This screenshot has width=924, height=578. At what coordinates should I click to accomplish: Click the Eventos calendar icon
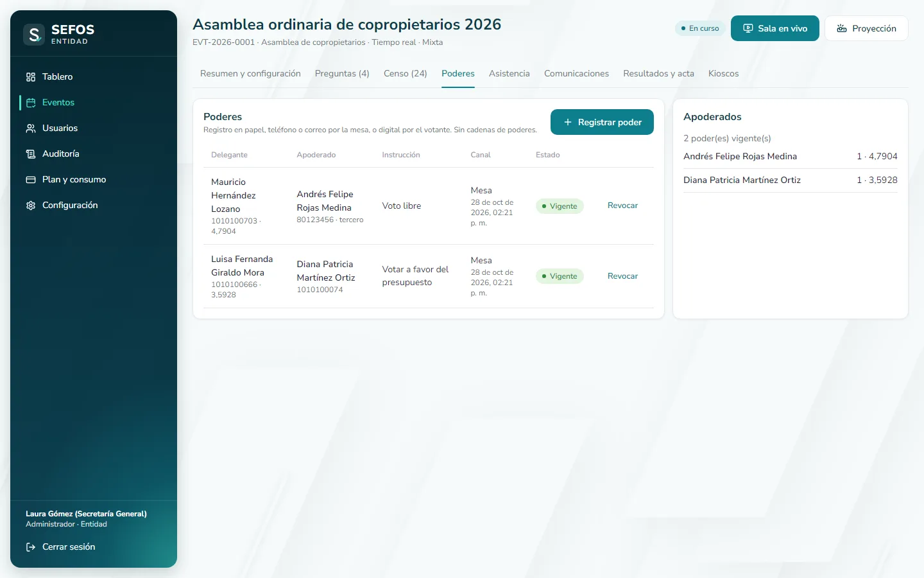click(x=31, y=103)
